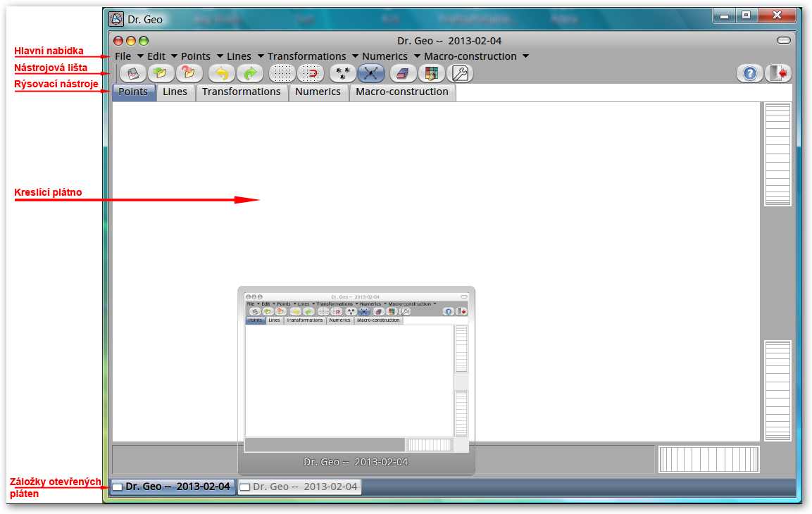Viewport: 812px width, 514px height.
Task: Select the multiple points mode icon
Action: point(343,73)
